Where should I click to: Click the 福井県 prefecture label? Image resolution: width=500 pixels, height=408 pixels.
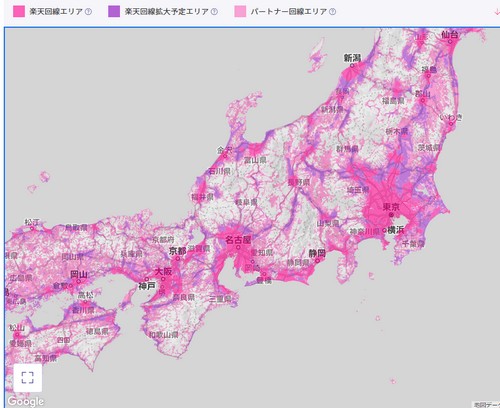(202, 197)
